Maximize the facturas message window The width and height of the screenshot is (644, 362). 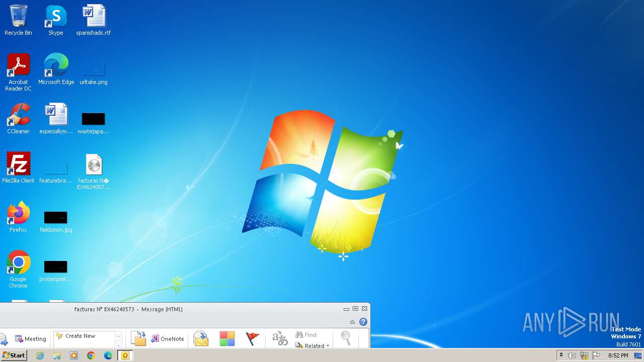pyautogui.click(x=355, y=309)
